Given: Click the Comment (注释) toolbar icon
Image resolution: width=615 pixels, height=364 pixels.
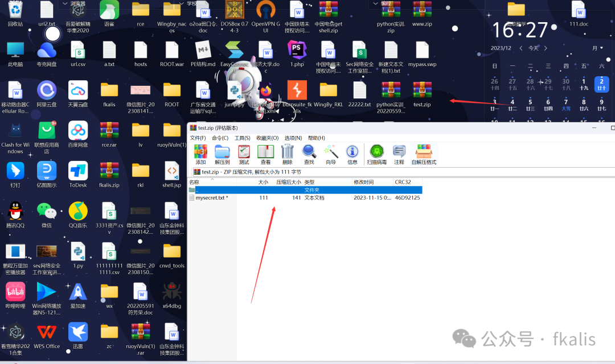Looking at the screenshot, I should pos(399,154).
